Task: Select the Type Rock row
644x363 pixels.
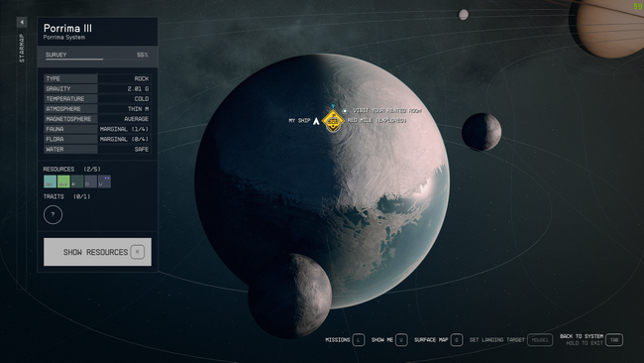Action: pos(97,78)
